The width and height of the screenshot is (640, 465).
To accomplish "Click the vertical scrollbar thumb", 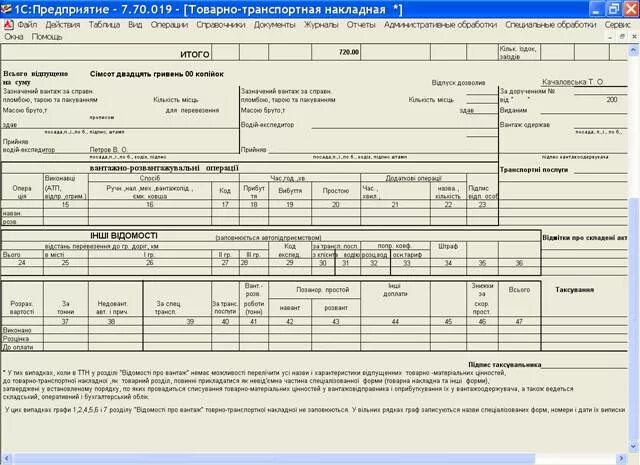I will [633, 320].
